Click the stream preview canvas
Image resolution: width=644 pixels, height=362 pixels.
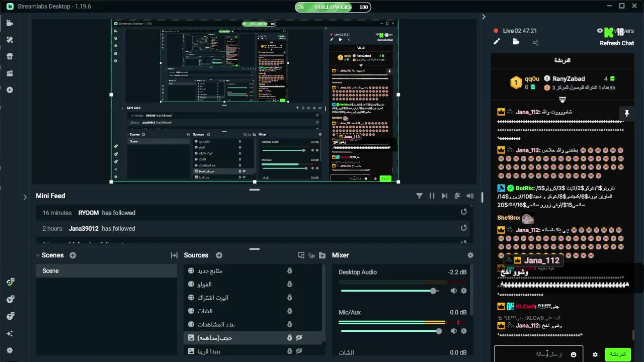click(255, 101)
